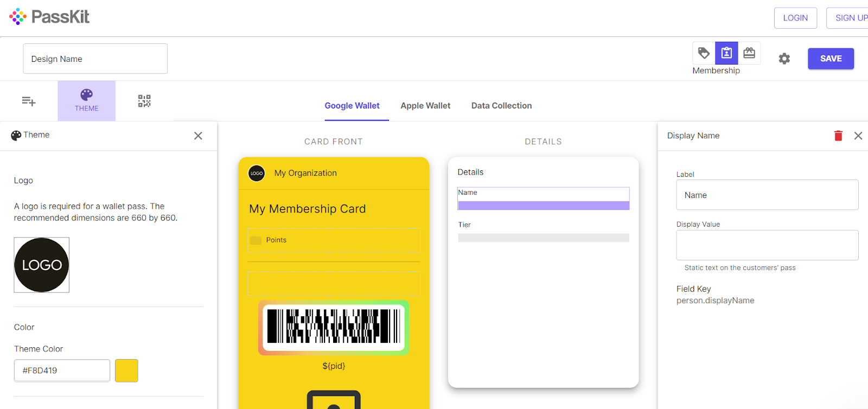Select the barcode on the card front

coord(334,328)
